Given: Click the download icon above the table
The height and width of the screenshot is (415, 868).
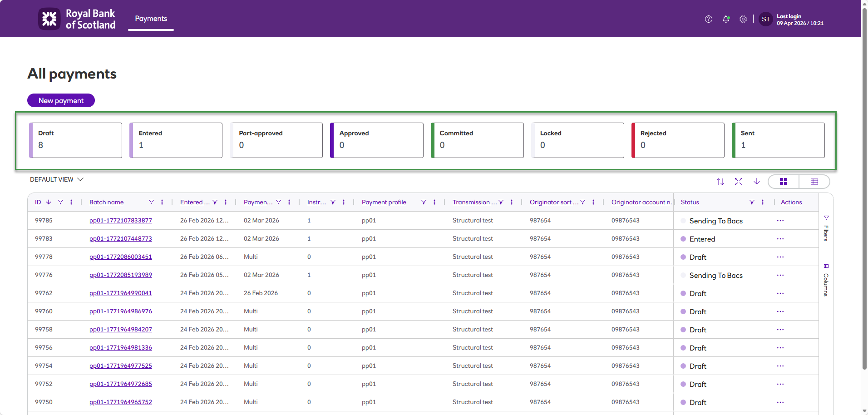Looking at the screenshot, I should (757, 182).
